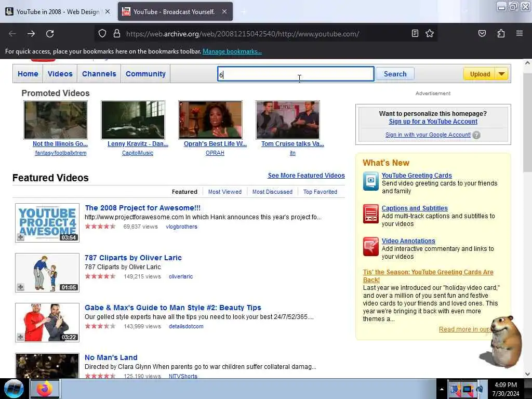Bookmark this page with the star icon
Screen dimensions: 532x399
pos(430,33)
